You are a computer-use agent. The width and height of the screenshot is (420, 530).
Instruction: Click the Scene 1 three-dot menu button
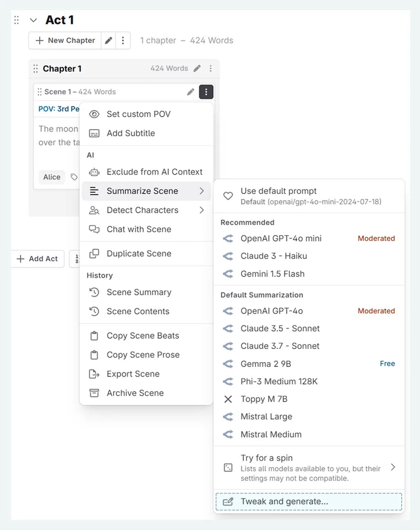(206, 92)
